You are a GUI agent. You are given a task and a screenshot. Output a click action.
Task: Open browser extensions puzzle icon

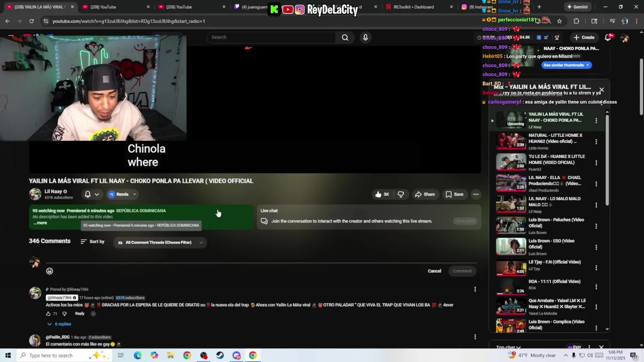coord(577,21)
